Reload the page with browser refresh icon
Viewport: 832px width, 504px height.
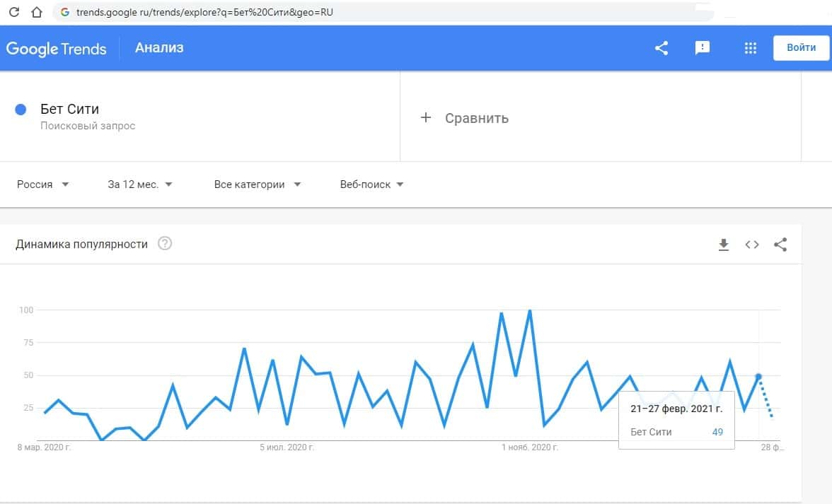13,12
